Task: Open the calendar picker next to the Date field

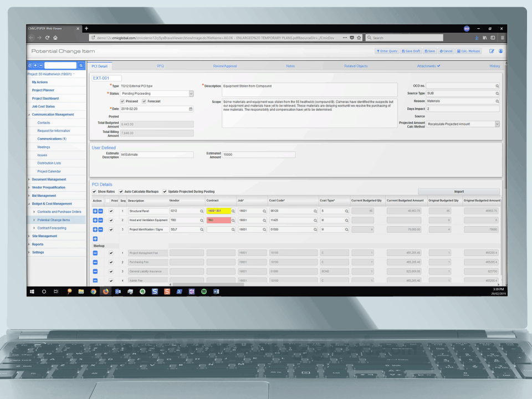Action: 191,109
